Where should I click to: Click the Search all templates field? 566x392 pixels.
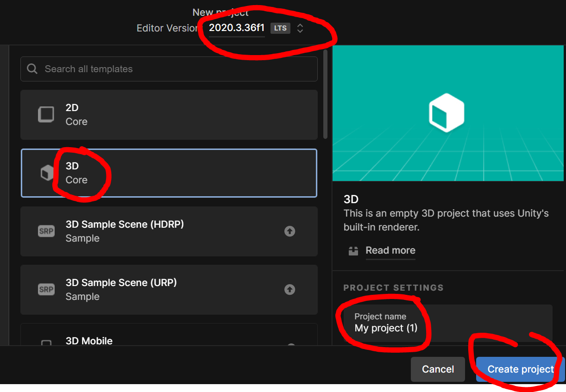pos(169,69)
